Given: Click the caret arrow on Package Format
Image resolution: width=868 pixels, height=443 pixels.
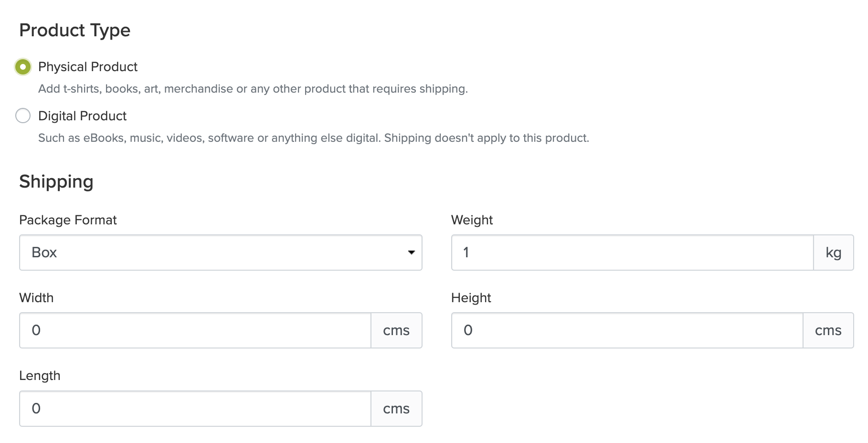Looking at the screenshot, I should tap(411, 253).
